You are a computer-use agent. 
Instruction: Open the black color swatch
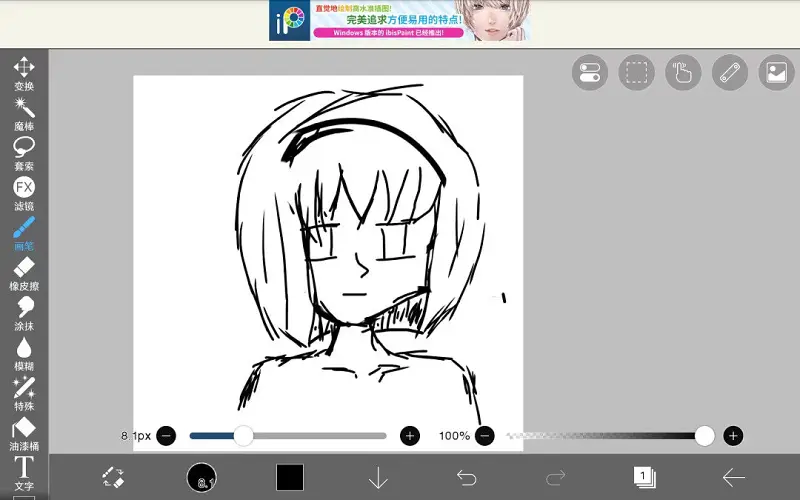click(x=290, y=478)
